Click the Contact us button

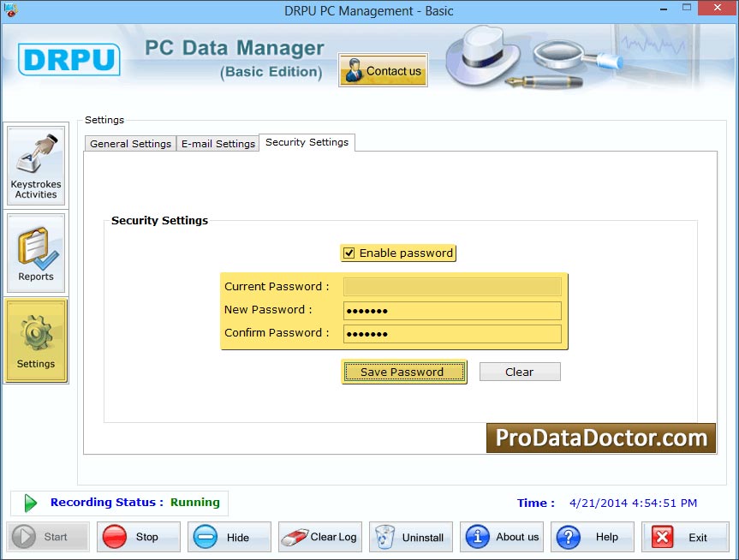(383, 70)
